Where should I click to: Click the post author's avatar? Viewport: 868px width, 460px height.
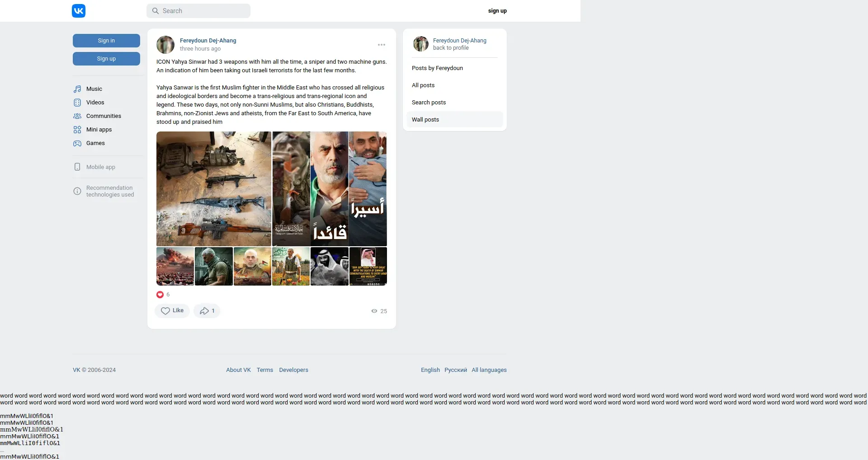[x=165, y=45]
